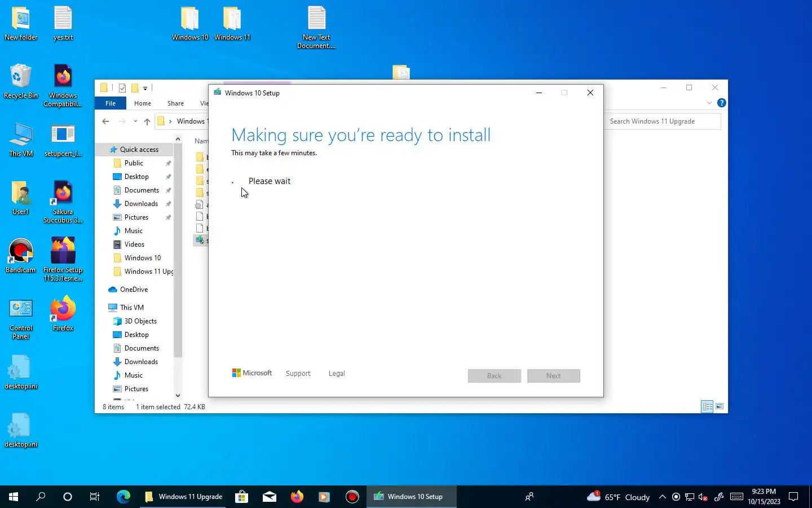Open the User1 folder icon
Screen dimensions: 812x508
(x=21, y=198)
